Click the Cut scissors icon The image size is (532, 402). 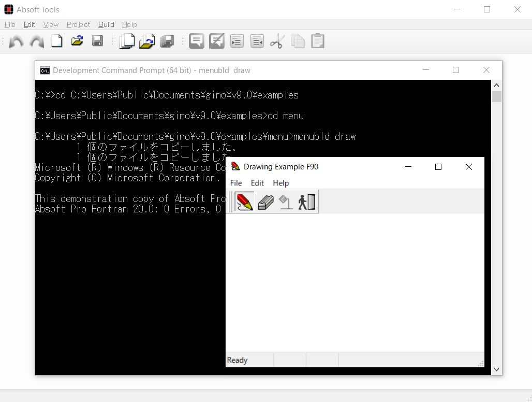coord(277,41)
